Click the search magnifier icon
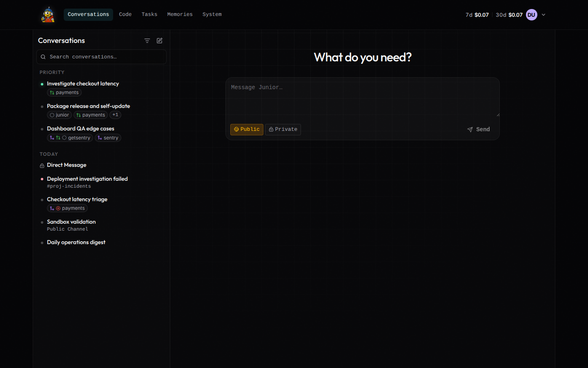 [43, 57]
